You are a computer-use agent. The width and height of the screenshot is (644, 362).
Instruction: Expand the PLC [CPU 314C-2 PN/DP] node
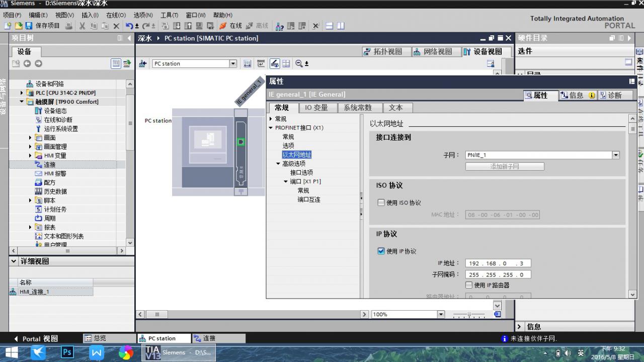(x=22, y=93)
